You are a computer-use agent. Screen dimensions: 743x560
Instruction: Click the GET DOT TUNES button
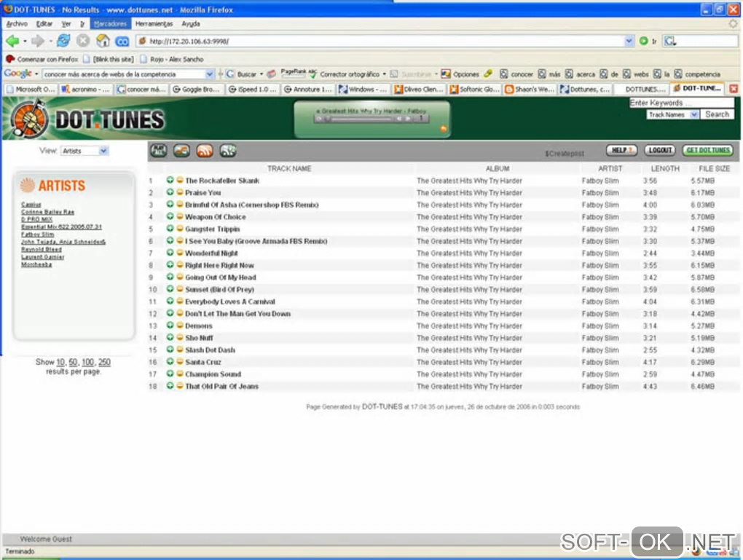[708, 150]
